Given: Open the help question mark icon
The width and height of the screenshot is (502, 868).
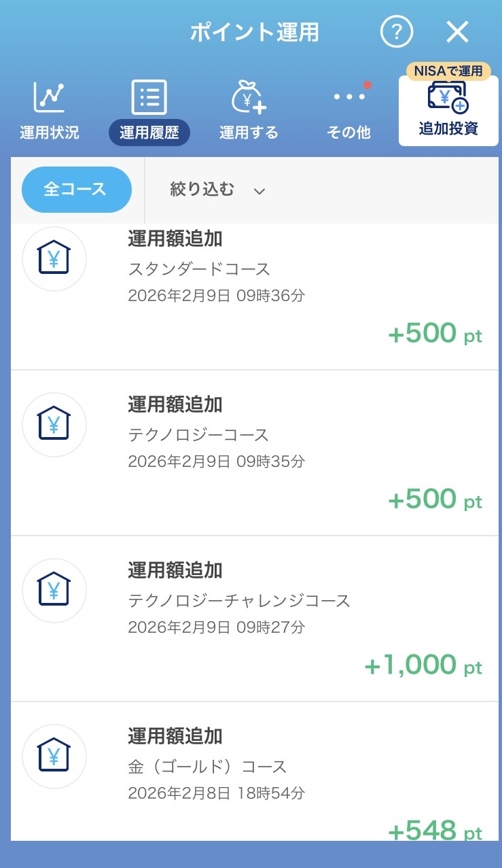Looking at the screenshot, I should [397, 32].
